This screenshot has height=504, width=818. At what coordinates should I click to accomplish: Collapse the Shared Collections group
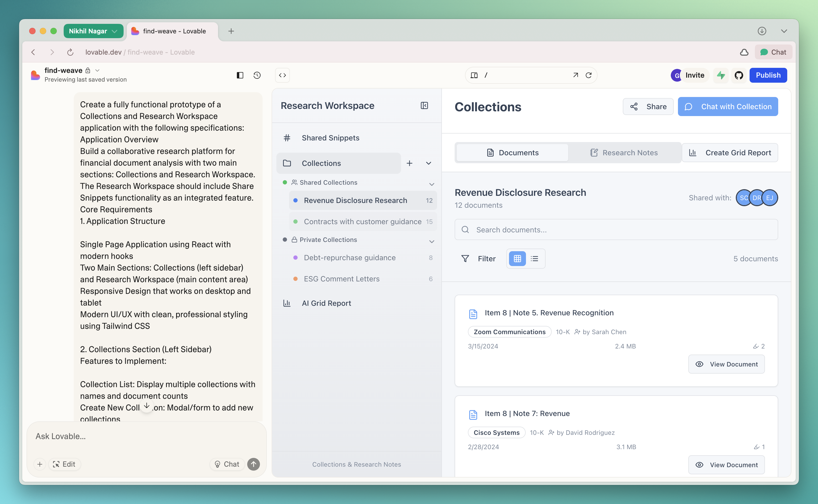431,184
